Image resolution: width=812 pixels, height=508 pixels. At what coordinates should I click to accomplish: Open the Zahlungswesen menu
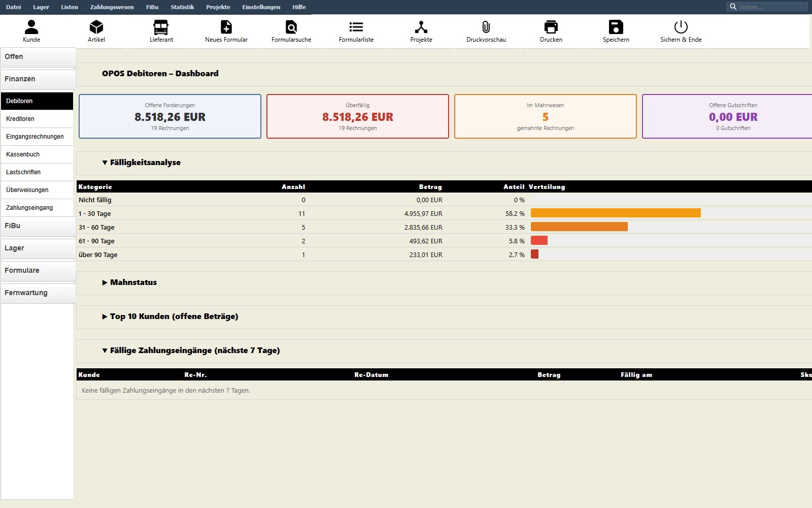(112, 7)
